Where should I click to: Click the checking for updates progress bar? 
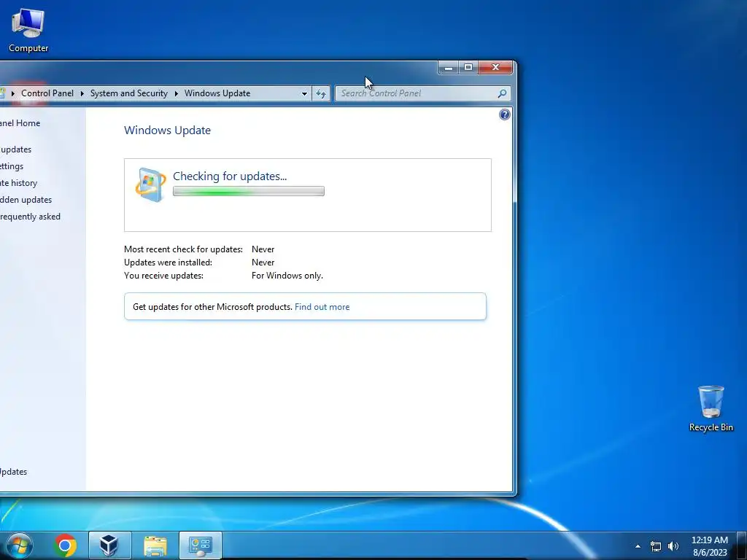click(249, 191)
